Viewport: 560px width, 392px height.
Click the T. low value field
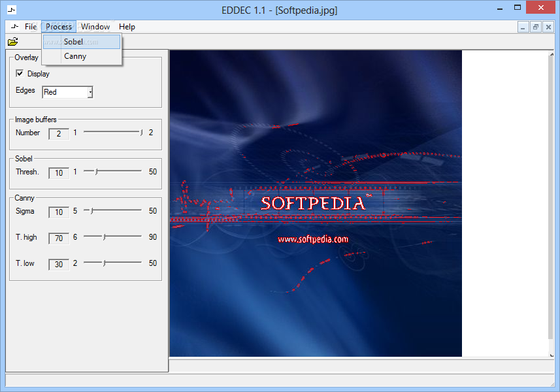click(x=59, y=264)
